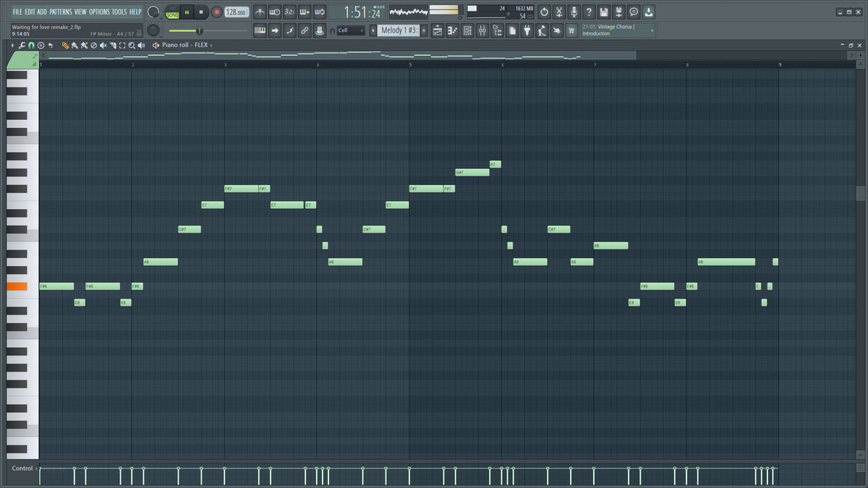Select the Zoom magnifier tool
This screenshot has height=488, width=868.
pyautogui.click(x=131, y=45)
